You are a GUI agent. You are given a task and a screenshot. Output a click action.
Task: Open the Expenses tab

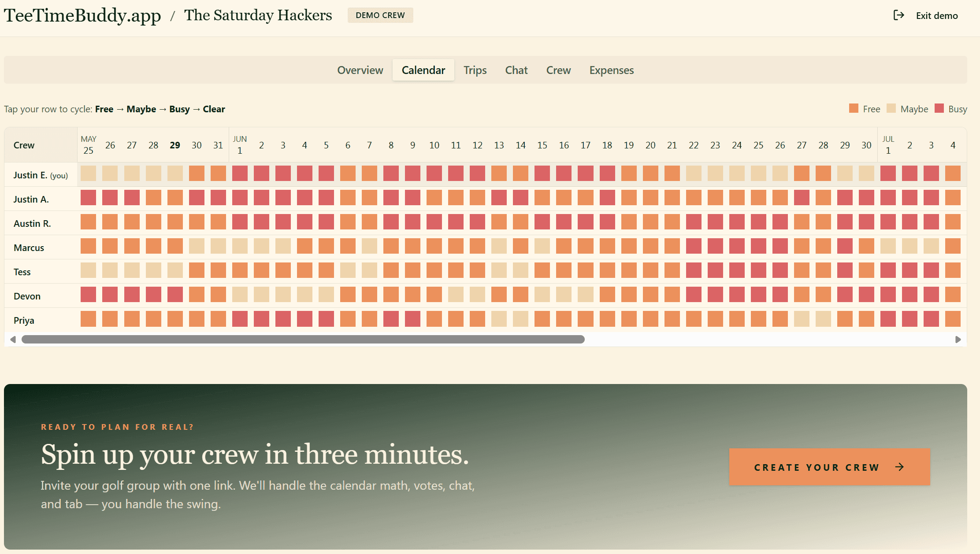(612, 70)
